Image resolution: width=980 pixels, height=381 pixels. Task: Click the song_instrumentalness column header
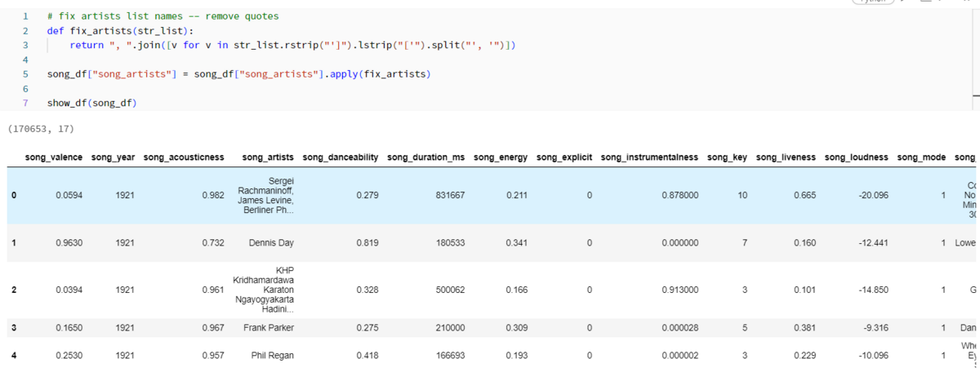click(650, 157)
